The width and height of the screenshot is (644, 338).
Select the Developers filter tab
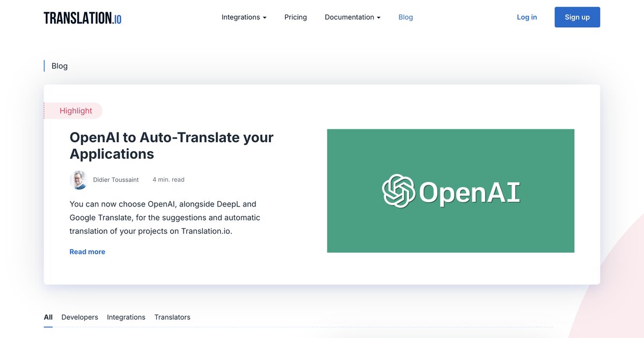[79, 317]
